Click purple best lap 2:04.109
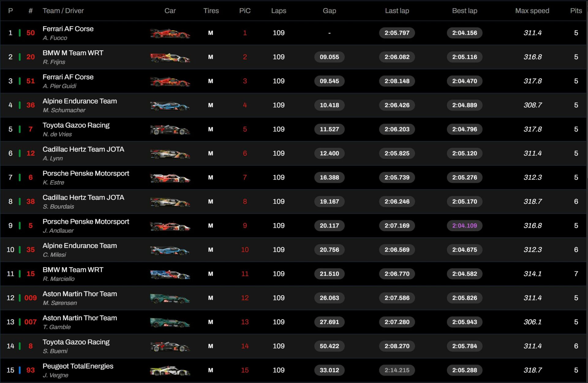The image size is (588, 383). tap(465, 226)
